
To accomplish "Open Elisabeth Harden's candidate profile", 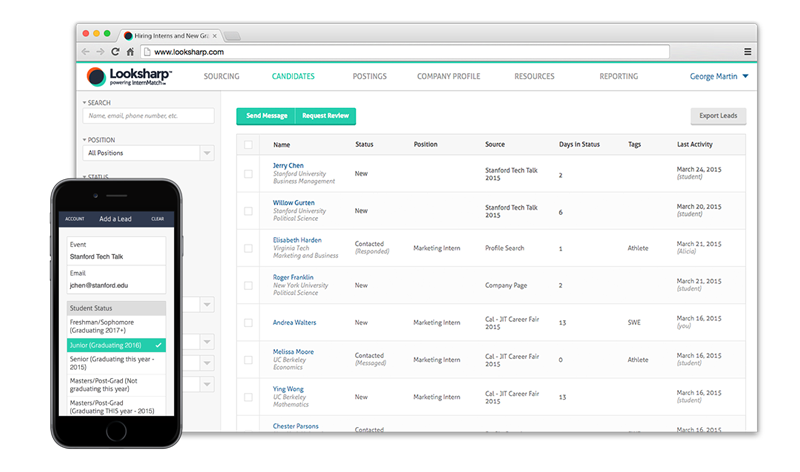I will coord(297,240).
